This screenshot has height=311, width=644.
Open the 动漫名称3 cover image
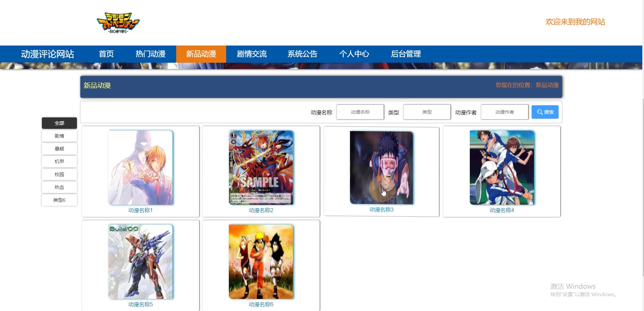(x=381, y=168)
